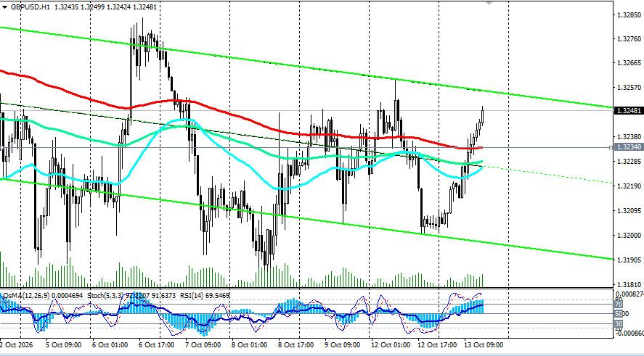Click the 1.32760 price scale label

click(629, 39)
